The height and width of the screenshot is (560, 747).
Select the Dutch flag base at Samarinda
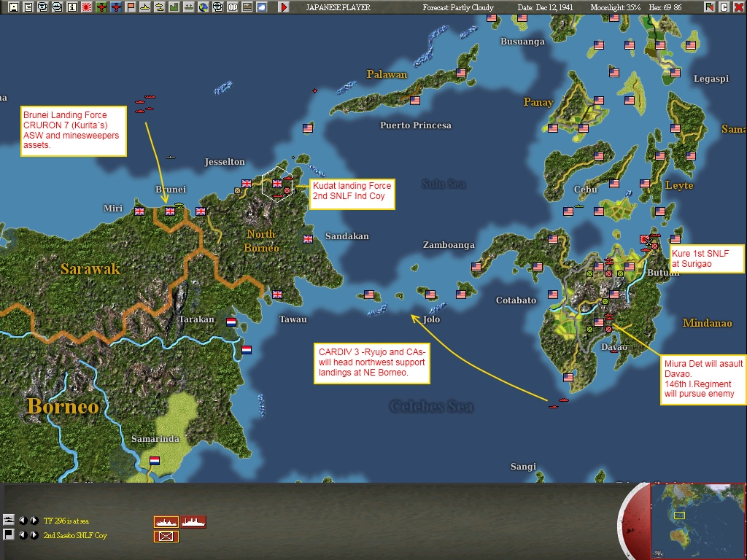(x=155, y=461)
